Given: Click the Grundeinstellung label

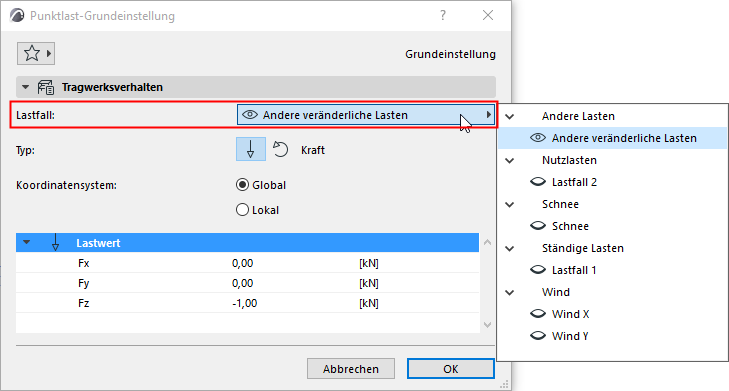Looking at the screenshot, I should (x=450, y=54).
